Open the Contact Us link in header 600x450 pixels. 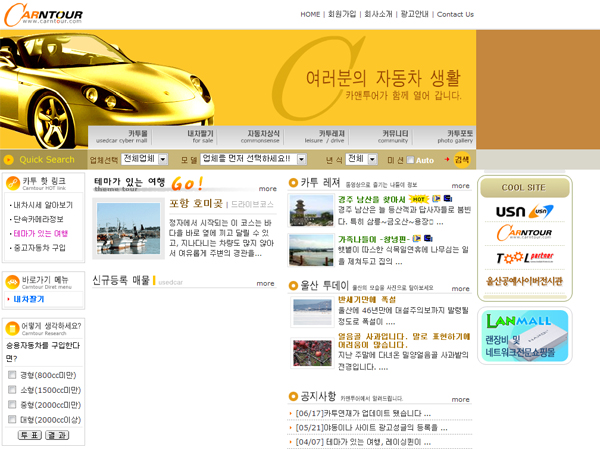pyautogui.click(x=455, y=14)
